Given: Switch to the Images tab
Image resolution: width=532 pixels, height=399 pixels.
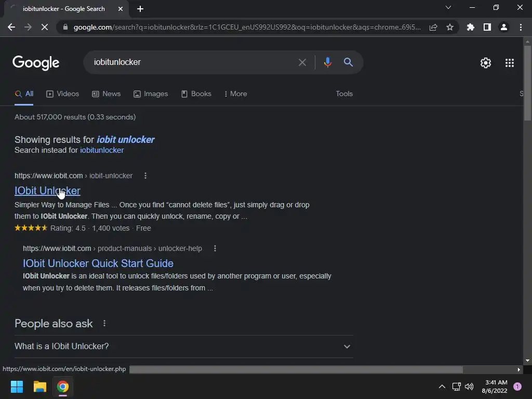Looking at the screenshot, I should (151, 94).
